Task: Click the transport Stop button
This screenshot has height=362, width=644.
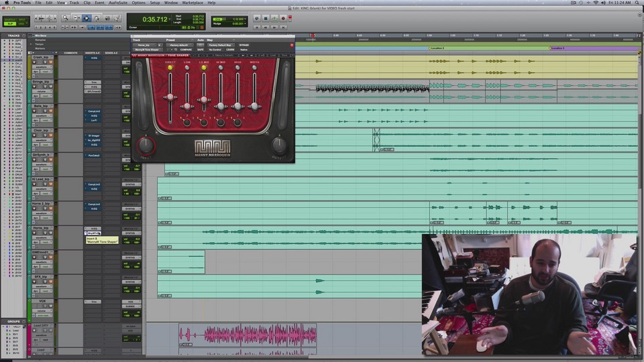Action: 266,18
